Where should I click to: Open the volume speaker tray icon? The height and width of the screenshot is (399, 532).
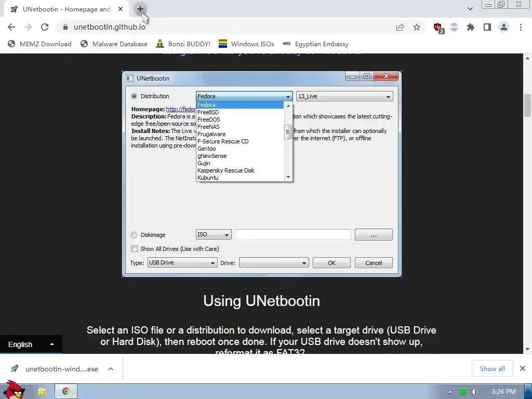475,392
